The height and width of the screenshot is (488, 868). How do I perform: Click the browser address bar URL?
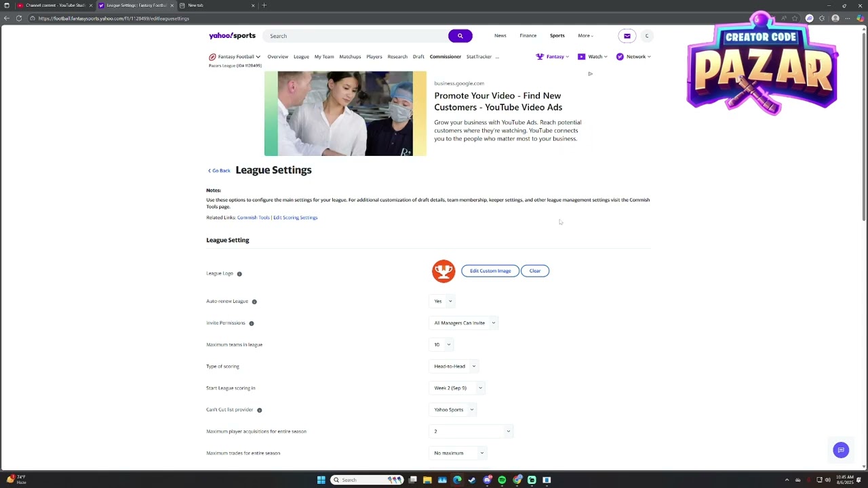(114, 18)
